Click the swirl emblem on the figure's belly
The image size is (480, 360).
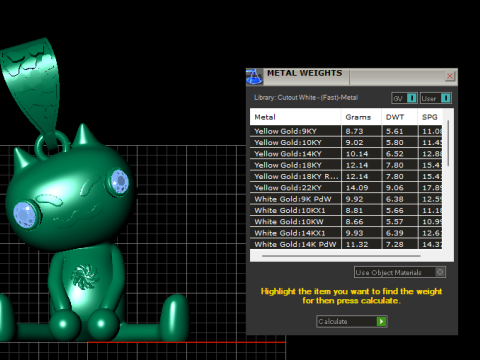[85, 276]
